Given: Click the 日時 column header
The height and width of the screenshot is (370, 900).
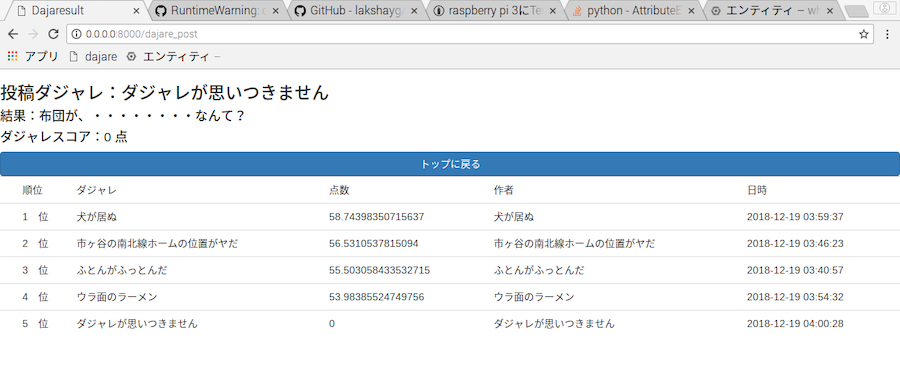Looking at the screenshot, I should pyautogui.click(x=757, y=190).
